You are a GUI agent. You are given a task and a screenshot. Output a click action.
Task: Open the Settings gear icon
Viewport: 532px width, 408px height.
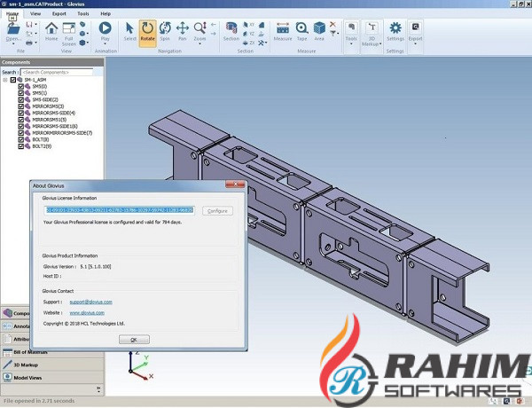click(395, 27)
